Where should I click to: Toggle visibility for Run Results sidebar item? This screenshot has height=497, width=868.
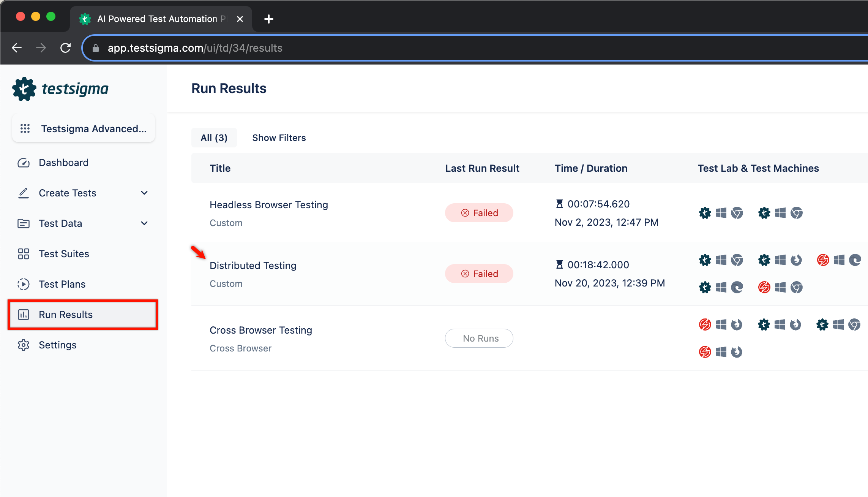point(84,315)
